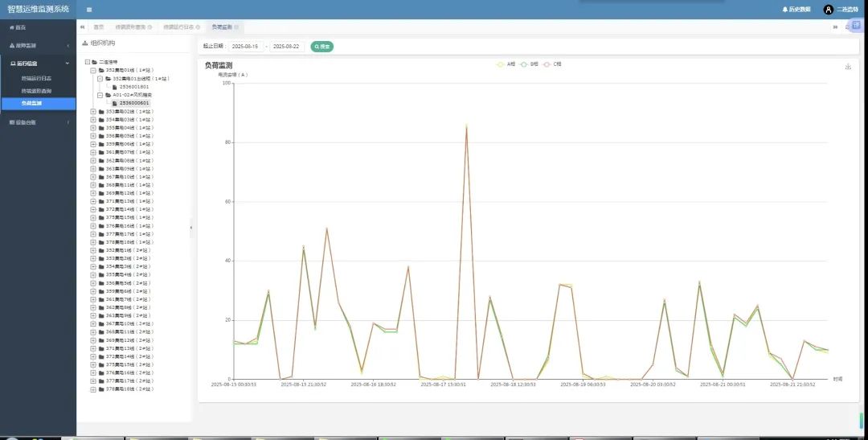Expand the 353 line (1#站) tree node

[93, 112]
